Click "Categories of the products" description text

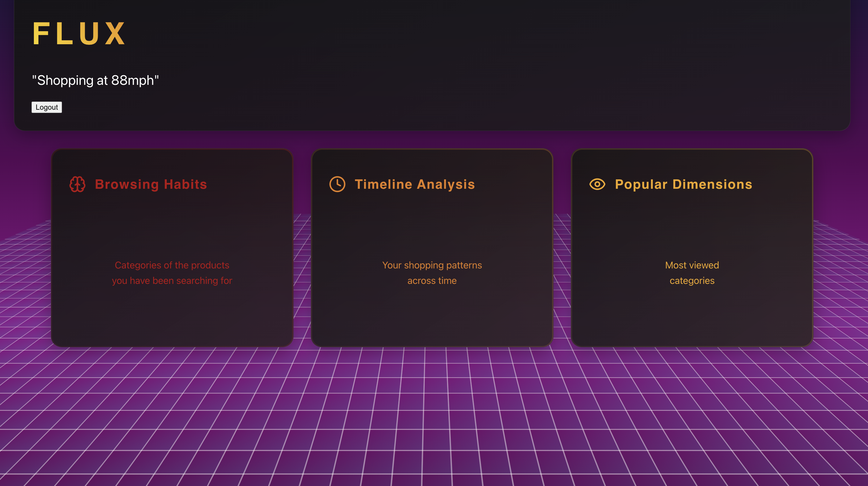coord(172,265)
